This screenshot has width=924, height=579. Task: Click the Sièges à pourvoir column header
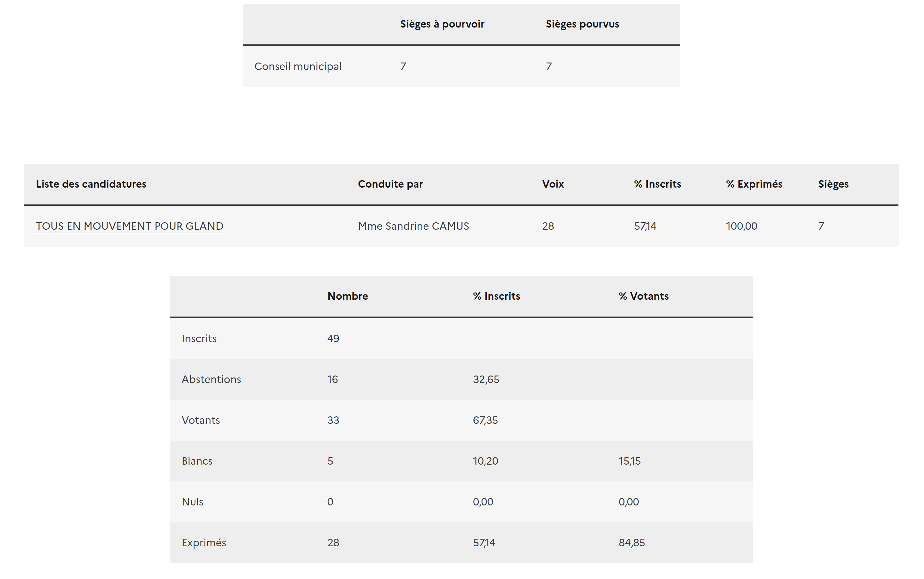pos(442,24)
